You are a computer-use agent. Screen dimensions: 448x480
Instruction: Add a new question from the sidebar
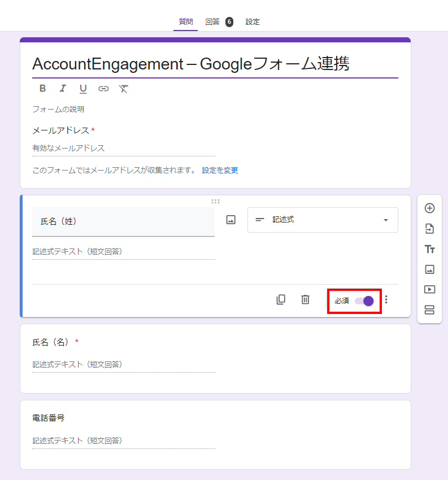click(429, 208)
